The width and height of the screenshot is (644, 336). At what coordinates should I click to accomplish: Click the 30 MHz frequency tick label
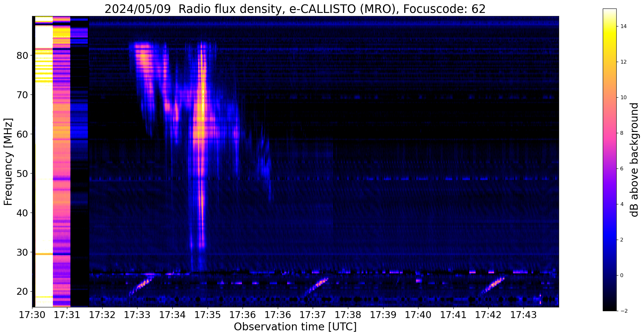(22, 252)
